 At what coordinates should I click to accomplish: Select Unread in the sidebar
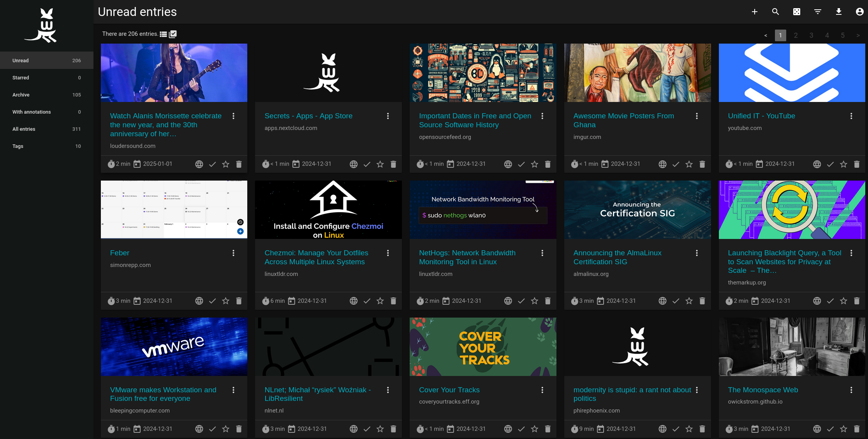click(47, 60)
